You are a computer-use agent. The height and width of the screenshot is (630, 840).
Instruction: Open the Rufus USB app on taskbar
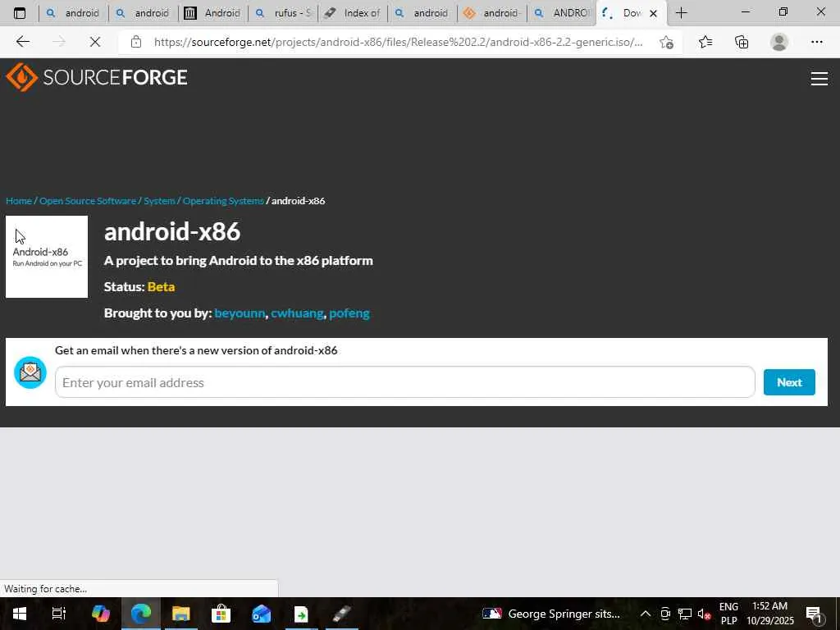click(341, 614)
